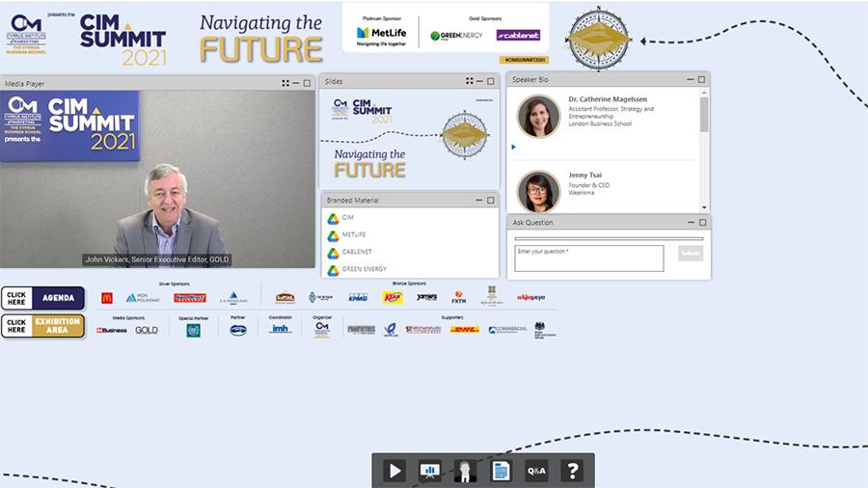This screenshot has width=868, height=488.
Task: Open the Q&A widget from dock
Action: pos(536,471)
